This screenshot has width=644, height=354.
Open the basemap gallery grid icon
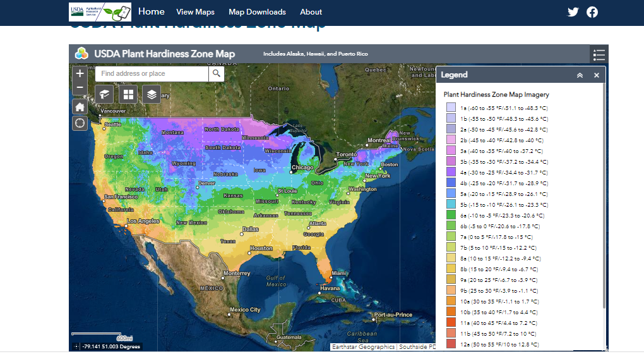click(128, 95)
